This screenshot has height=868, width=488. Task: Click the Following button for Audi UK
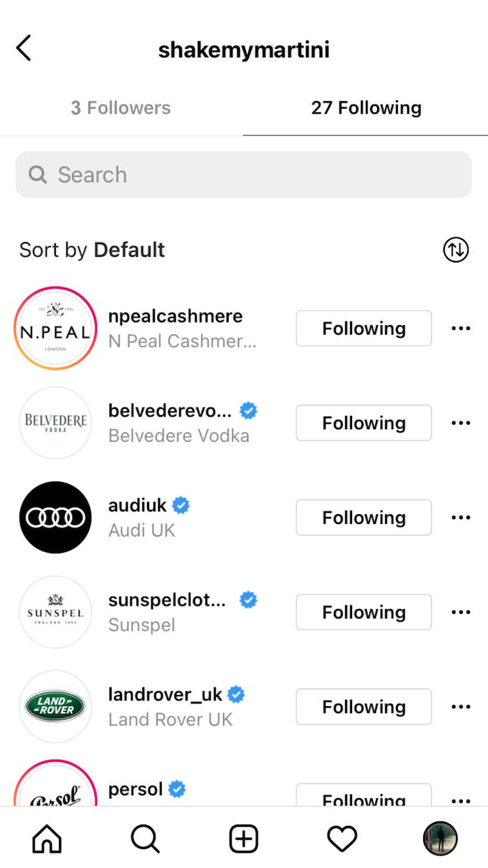coord(363,517)
